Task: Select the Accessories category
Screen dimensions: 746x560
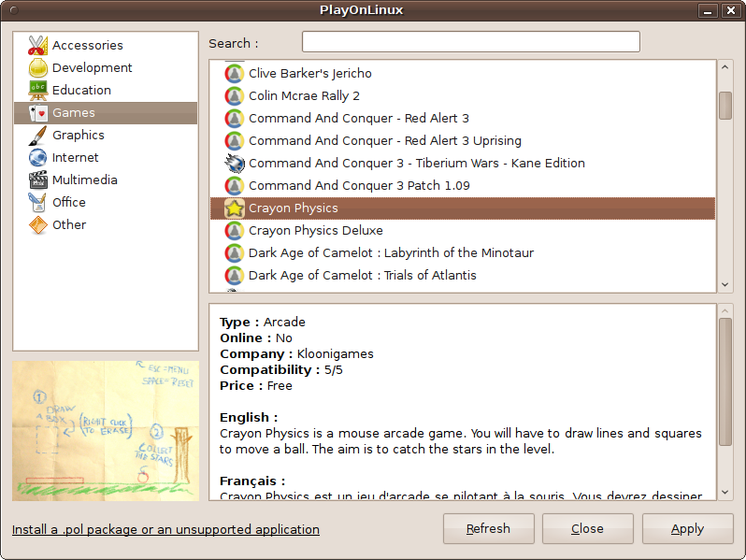Action: tap(88, 45)
